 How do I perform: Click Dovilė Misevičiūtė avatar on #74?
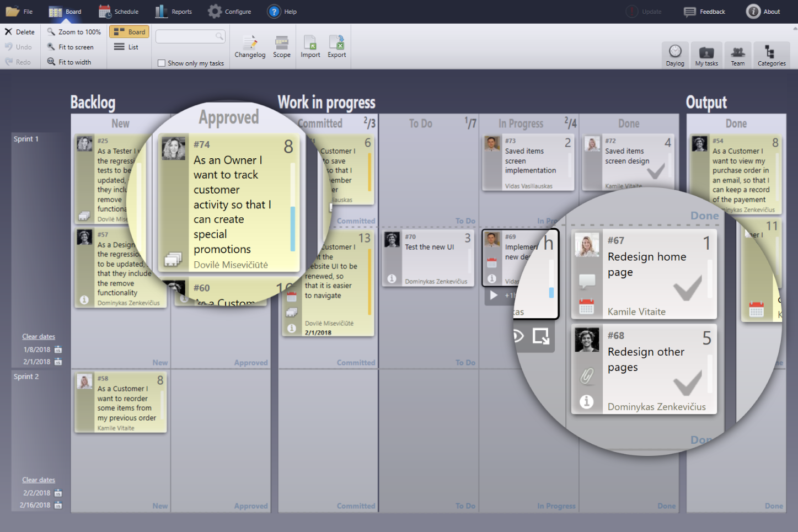coord(173,148)
